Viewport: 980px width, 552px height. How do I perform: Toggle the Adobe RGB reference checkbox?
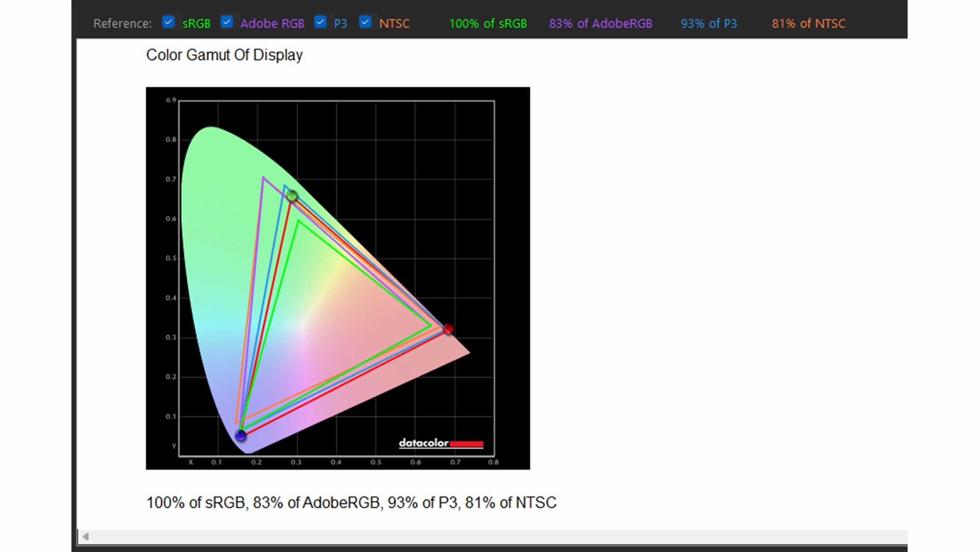click(x=226, y=23)
